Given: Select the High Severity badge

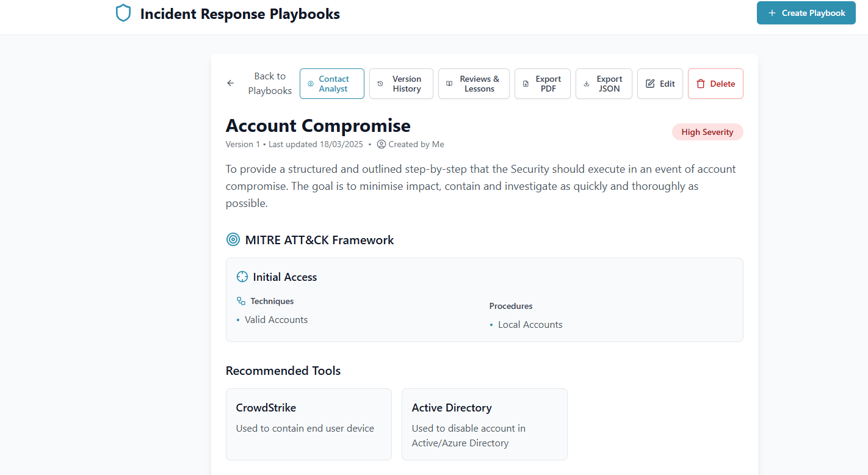Looking at the screenshot, I should [x=707, y=132].
